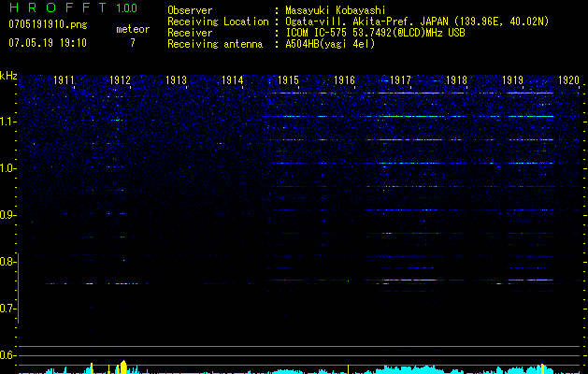Click the thin yellow level line below 1916
Viewport: 588px width, 374px height.
click(x=348, y=369)
